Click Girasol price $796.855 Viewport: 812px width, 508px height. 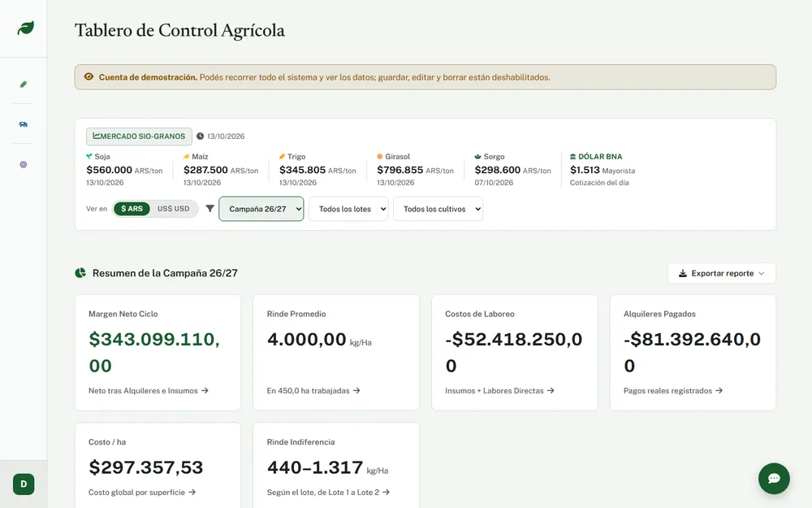tap(400, 170)
